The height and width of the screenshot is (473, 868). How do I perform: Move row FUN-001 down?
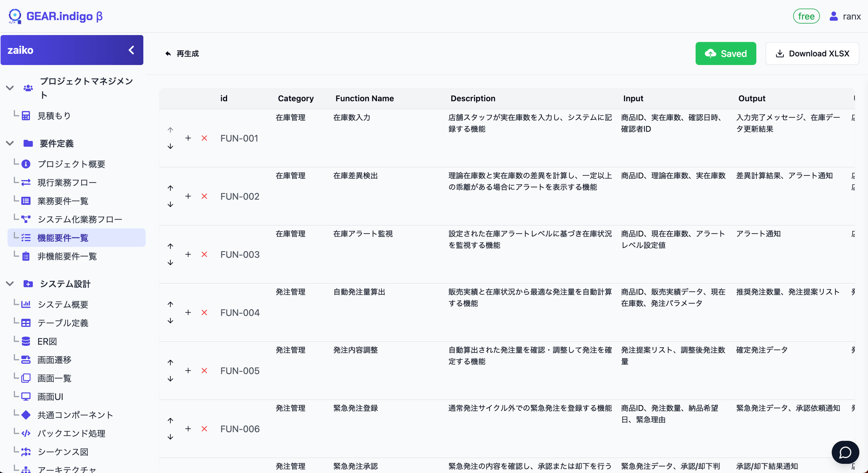point(170,146)
